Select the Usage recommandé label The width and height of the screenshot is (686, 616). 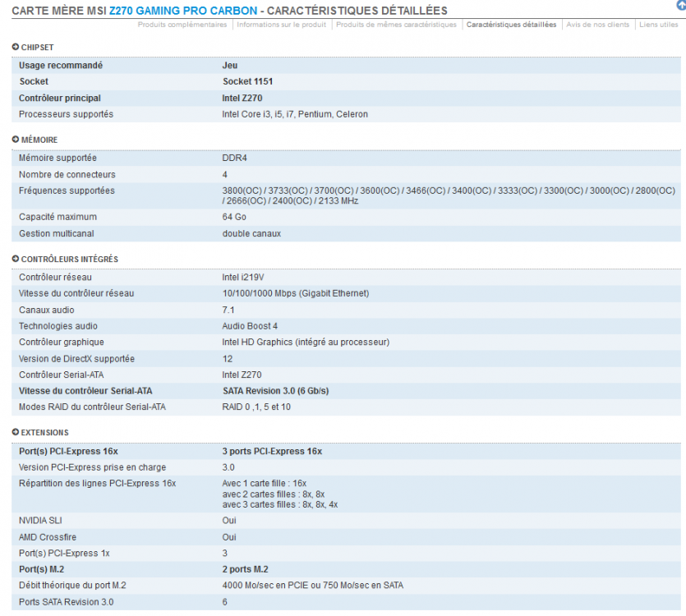pyautogui.click(x=61, y=65)
